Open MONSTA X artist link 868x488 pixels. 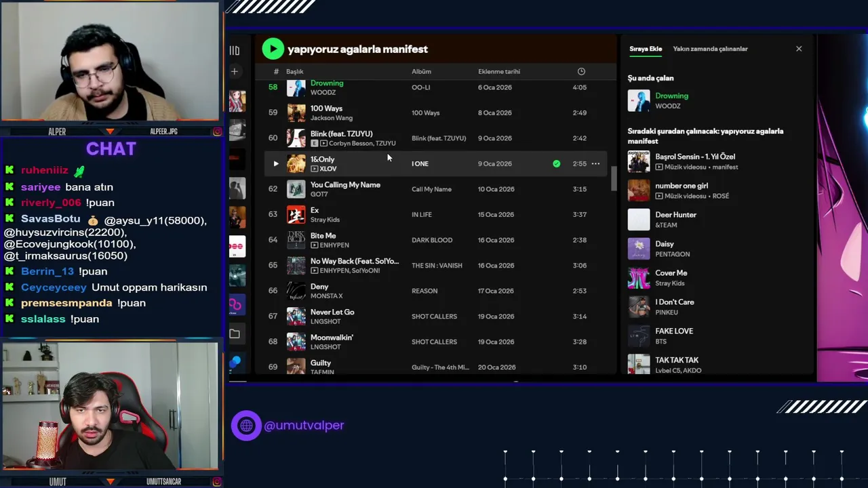click(326, 296)
